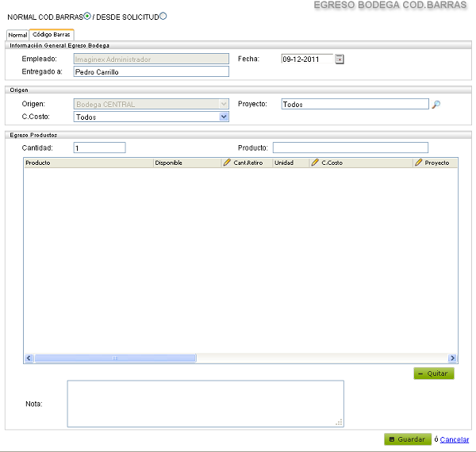Viewport: 476px width, 452px height.
Task: Click the grid's left scroll arrow
Action: click(x=29, y=358)
